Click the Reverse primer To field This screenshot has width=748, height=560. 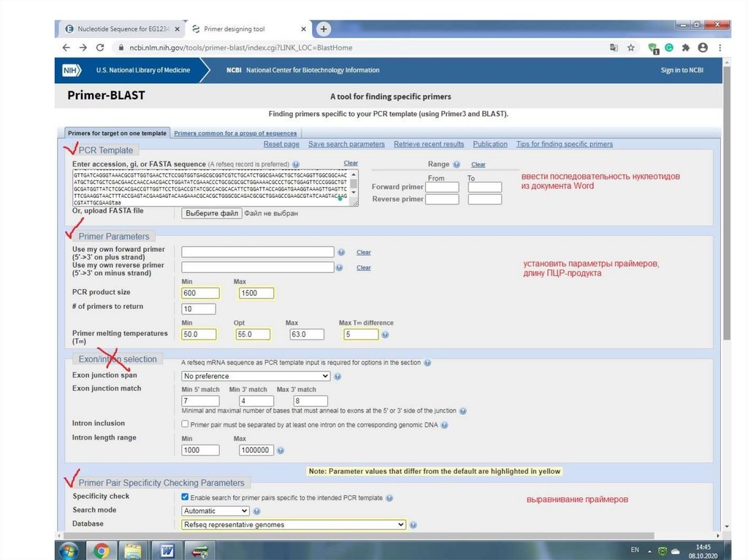(485, 199)
